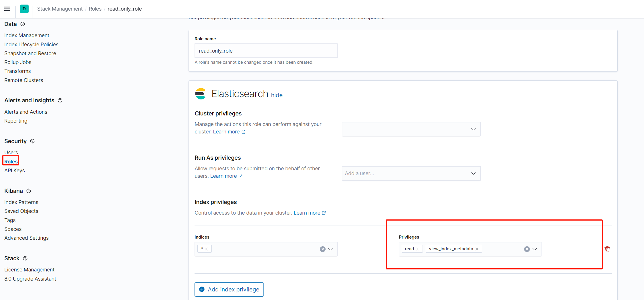Image resolution: width=644 pixels, height=300 pixels.
Task: Open Spaces page
Action: tap(13, 229)
